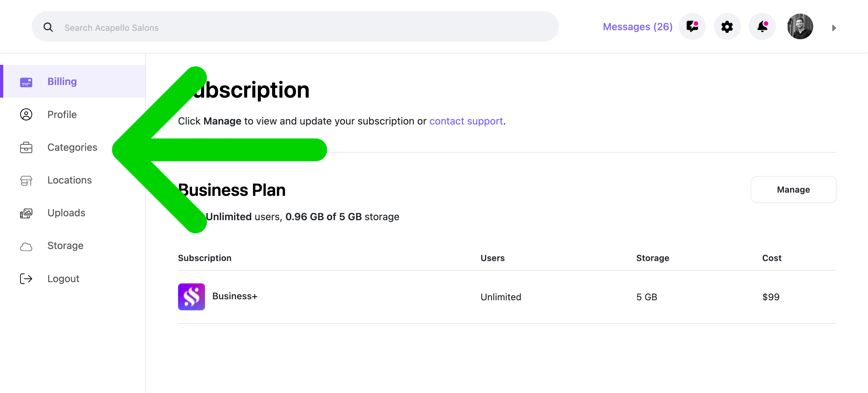
Task: Click the Manage subscription button
Action: [x=793, y=189]
